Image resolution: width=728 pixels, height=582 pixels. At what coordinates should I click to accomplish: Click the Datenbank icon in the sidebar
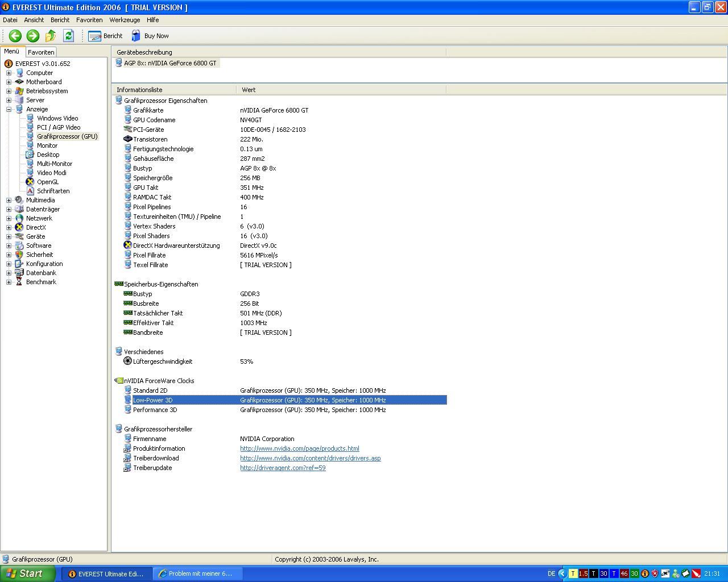coord(19,273)
